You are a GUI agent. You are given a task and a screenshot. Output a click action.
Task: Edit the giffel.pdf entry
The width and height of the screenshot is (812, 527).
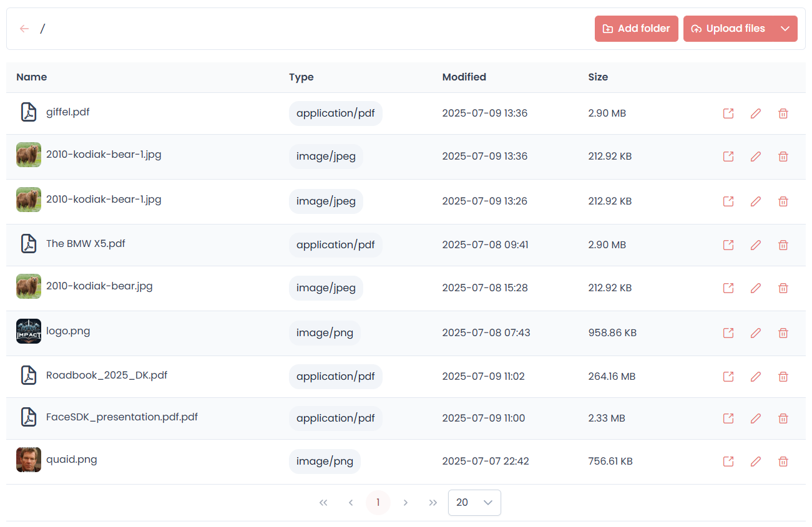tap(755, 114)
